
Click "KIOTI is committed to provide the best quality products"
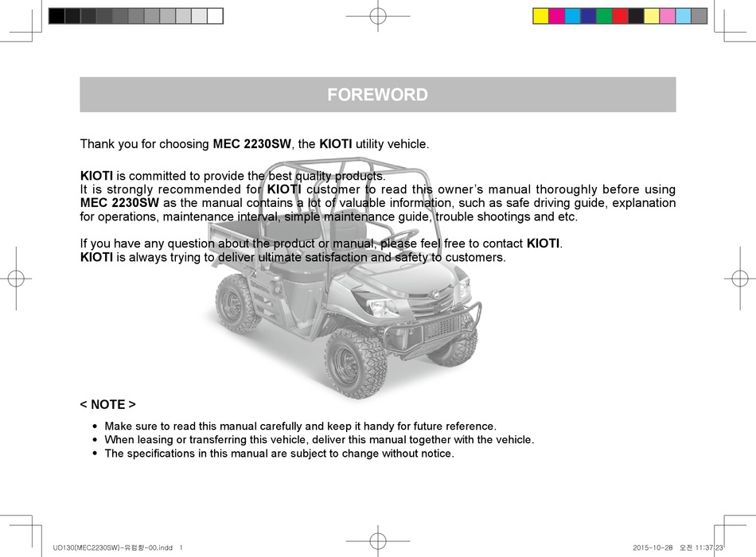(233, 176)
